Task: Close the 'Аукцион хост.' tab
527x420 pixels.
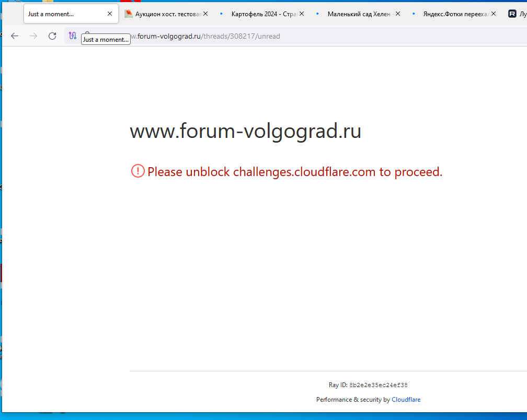Action: (x=205, y=14)
